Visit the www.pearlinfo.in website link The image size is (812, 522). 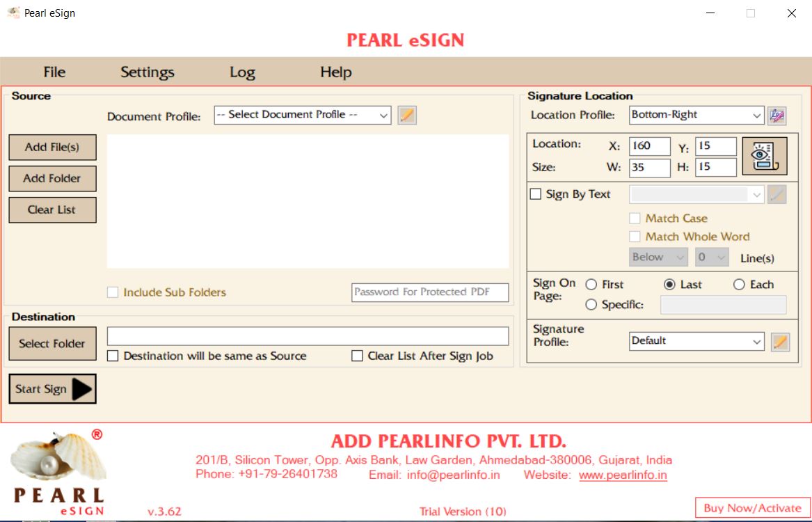pyautogui.click(x=623, y=475)
